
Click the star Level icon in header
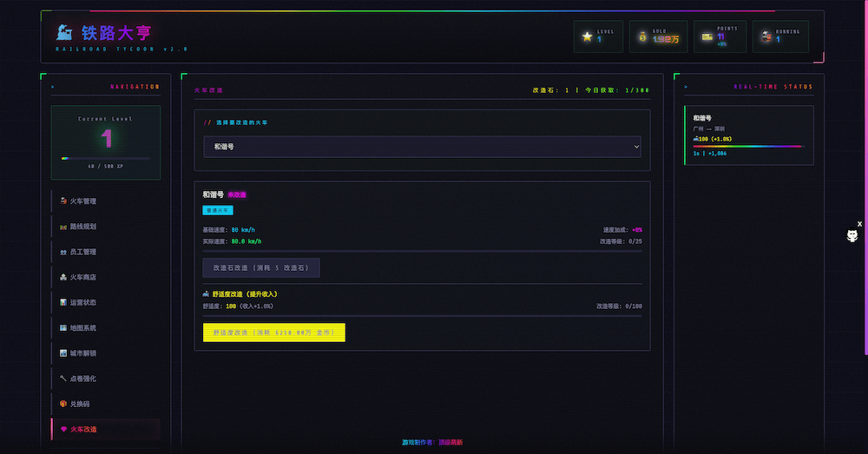[x=588, y=36]
